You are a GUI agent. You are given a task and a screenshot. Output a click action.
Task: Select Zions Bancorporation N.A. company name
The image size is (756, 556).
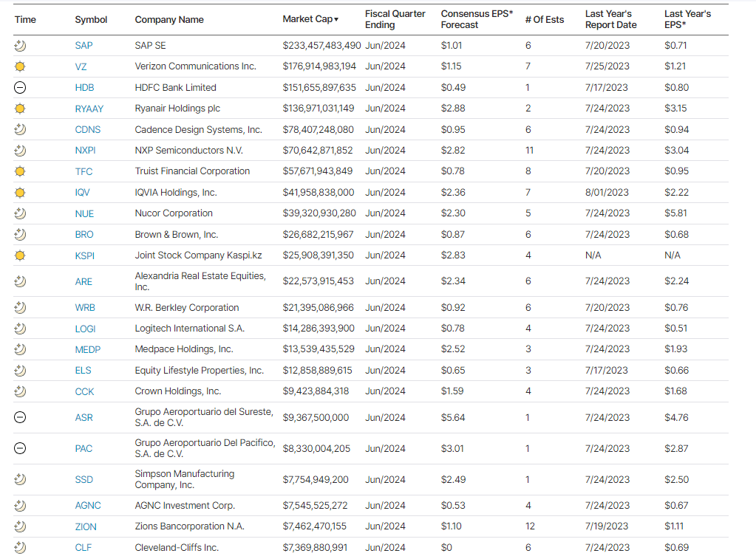tap(189, 526)
